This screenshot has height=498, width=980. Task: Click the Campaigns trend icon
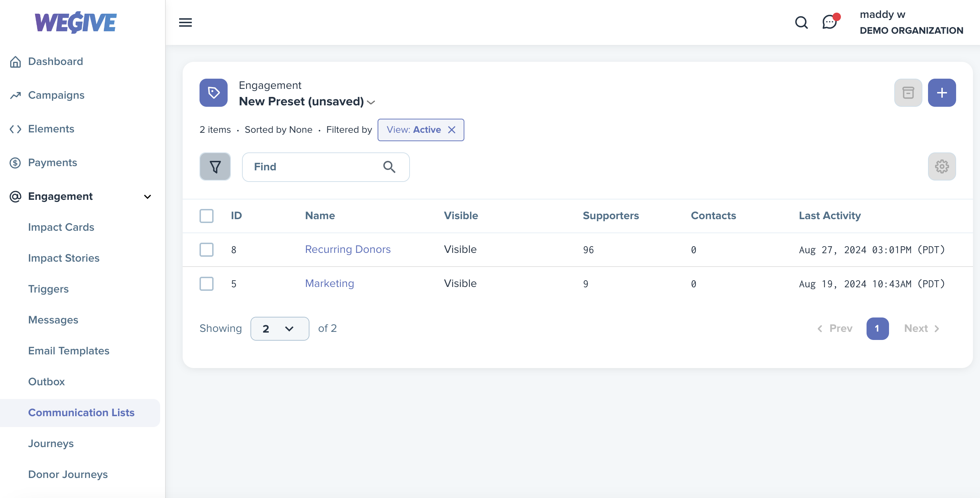pos(15,95)
